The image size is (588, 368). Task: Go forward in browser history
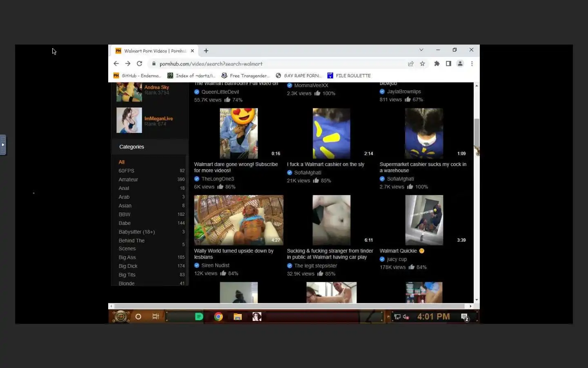128,64
